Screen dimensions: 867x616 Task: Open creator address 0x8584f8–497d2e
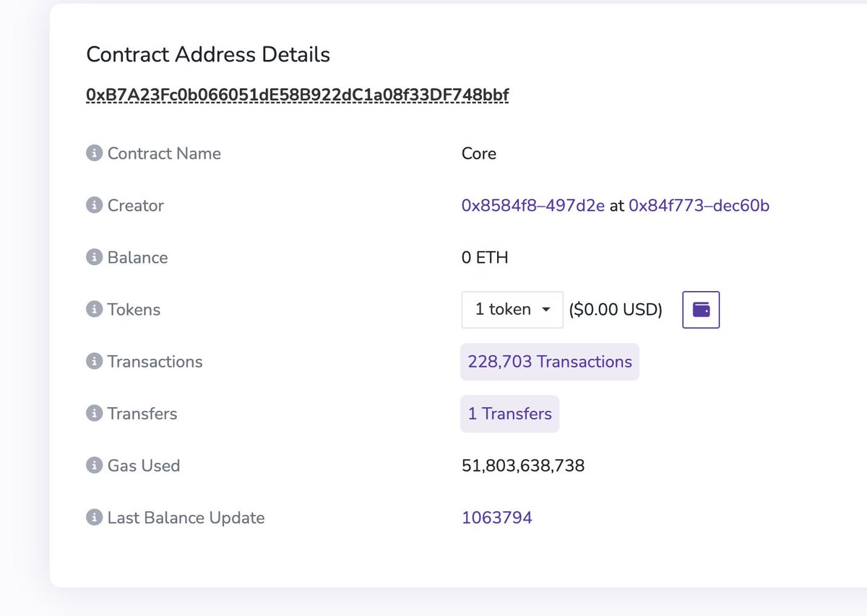(x=532, y=206)
